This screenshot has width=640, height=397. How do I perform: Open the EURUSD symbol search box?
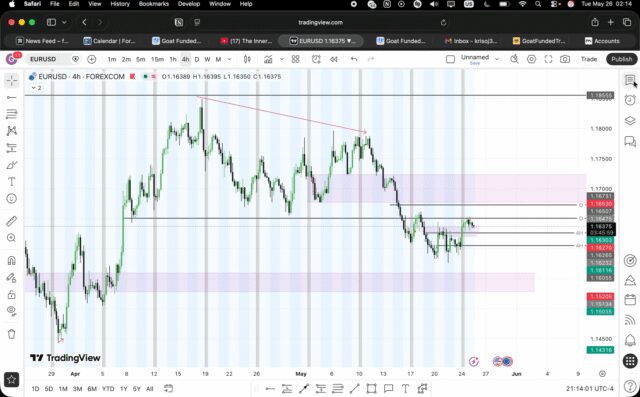49,59
